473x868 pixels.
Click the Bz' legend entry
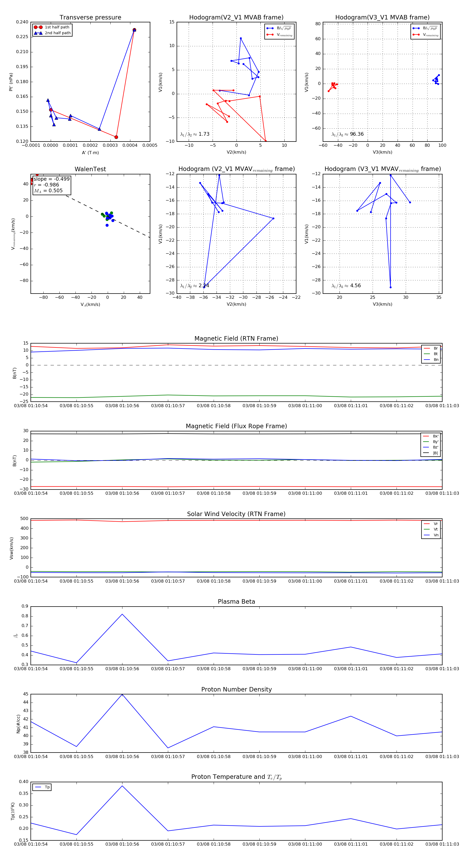pyautogui.click(x=431, y=447)
